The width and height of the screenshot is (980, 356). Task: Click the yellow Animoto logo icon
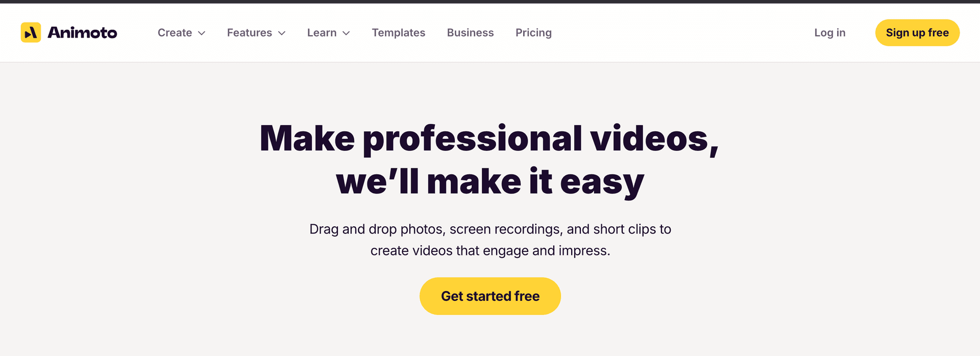[x=31, y=33]
